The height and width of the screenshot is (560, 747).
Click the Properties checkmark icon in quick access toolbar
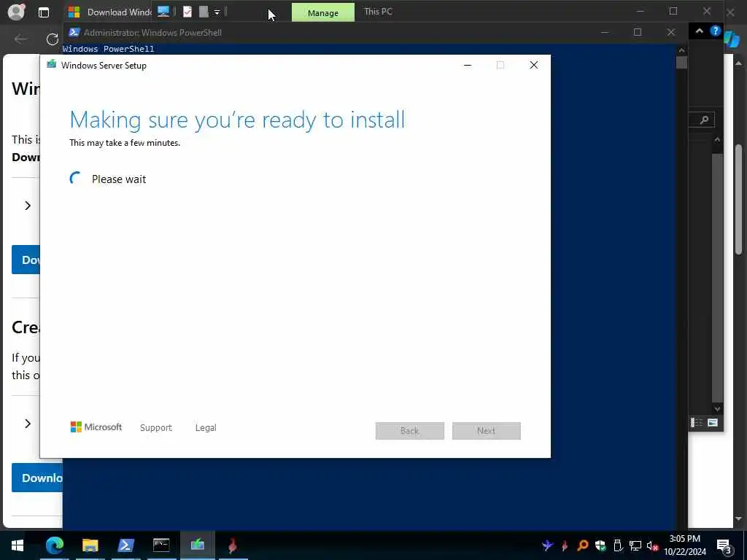(x=187, y=12)
